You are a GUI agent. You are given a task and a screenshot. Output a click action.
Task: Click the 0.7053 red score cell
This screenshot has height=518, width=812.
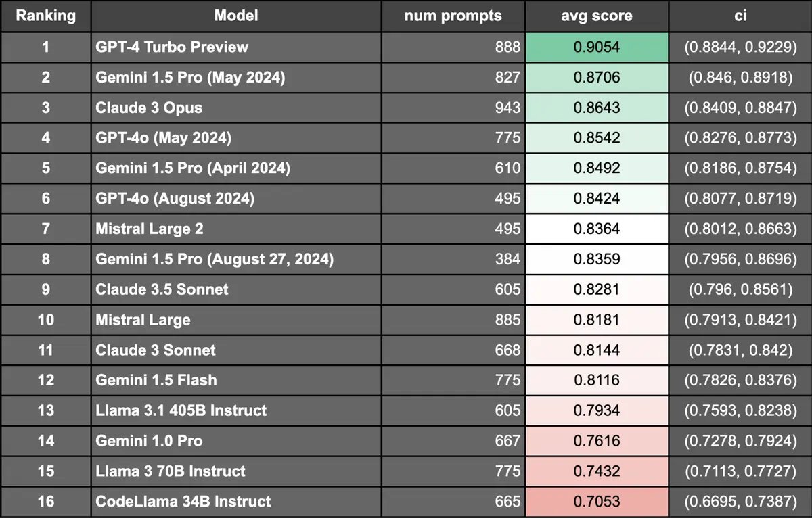(597, 501)
